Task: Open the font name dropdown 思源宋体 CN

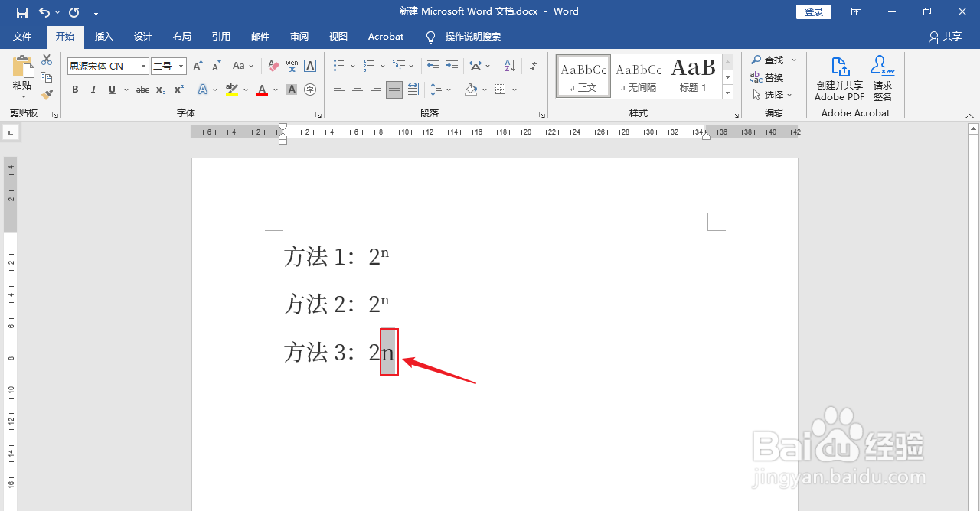Action: (143, 67)
